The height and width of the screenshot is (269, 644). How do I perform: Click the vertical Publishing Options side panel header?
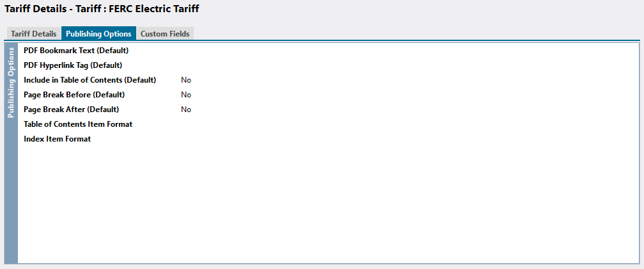[11, 83]
